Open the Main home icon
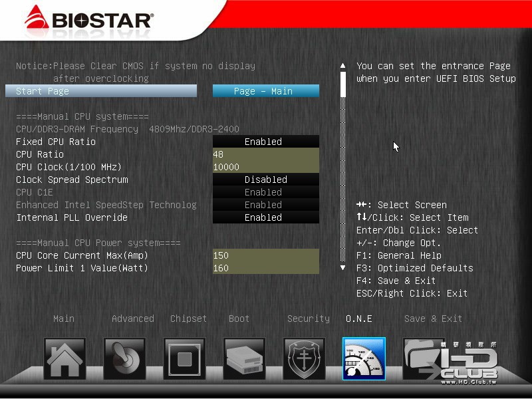 65,358
